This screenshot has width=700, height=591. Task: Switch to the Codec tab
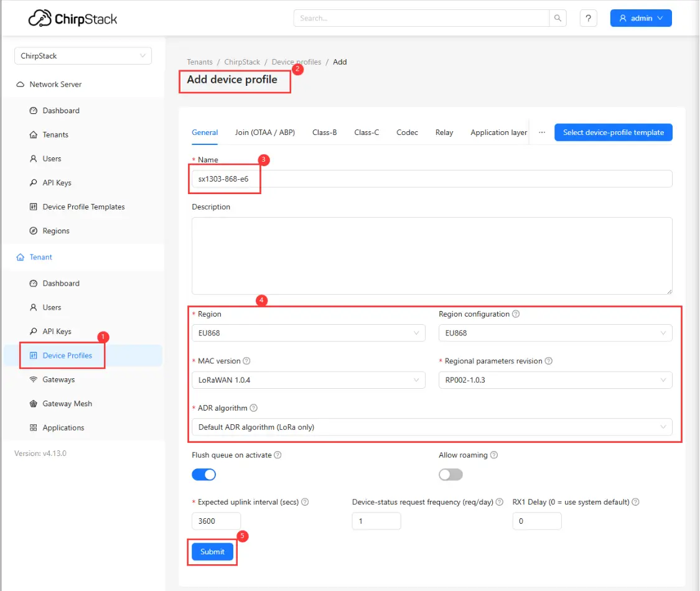tap(407, 133)
